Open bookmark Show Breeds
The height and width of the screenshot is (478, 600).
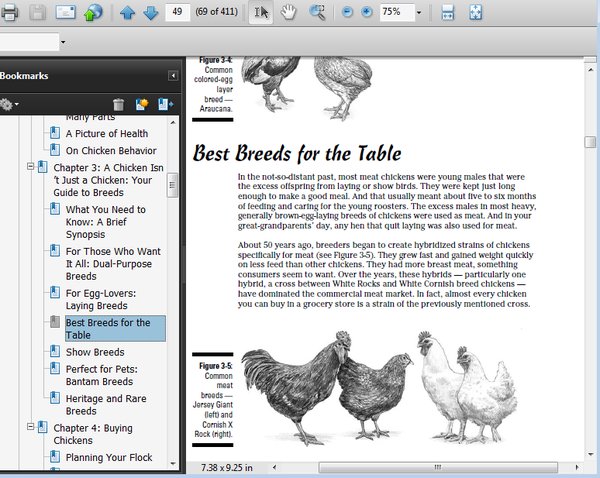pos(95,352)
